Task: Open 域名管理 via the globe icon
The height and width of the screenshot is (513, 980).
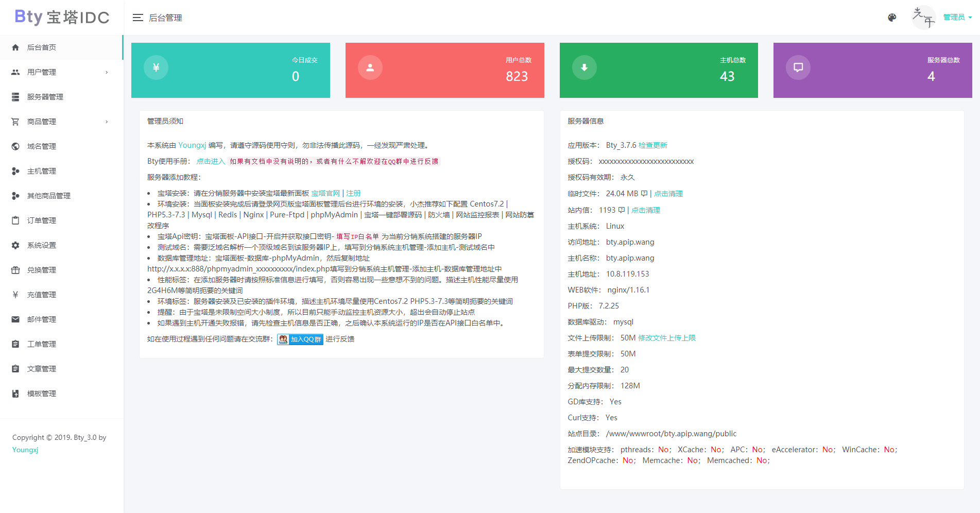Action: click(15, 146)
